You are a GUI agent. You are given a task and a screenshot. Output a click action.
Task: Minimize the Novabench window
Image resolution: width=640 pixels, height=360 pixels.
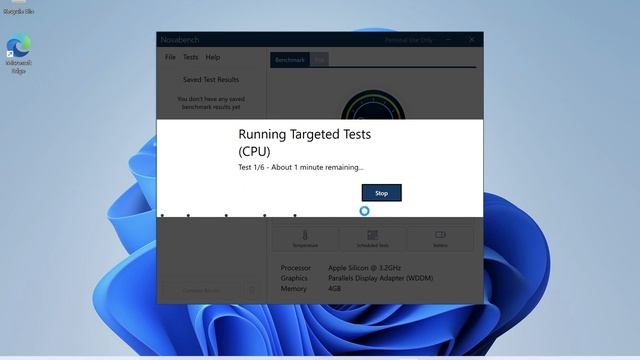point(449,40)
